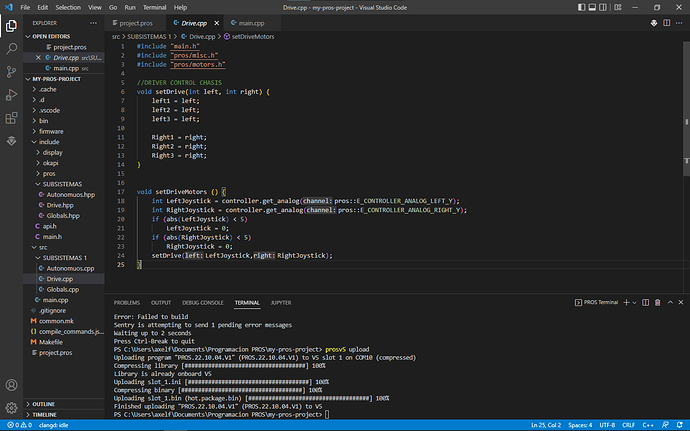Open the Extensions view
The width and height of the screenshot is (690, 431).
[x=11, y=118]
